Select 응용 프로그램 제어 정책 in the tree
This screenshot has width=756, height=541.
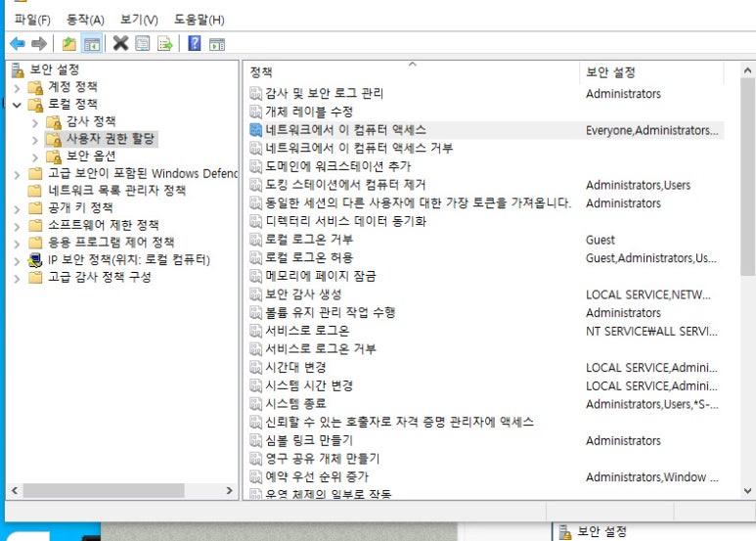coord(111,242)
